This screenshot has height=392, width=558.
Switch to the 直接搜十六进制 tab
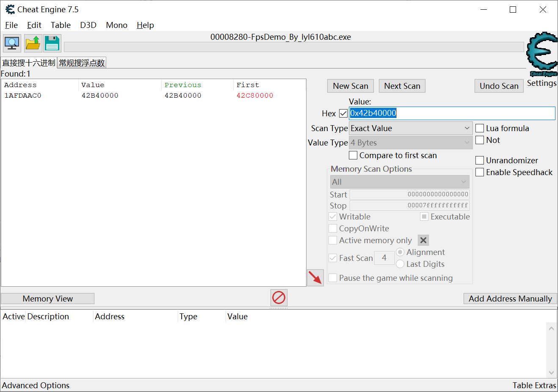(x=29, y=63)
